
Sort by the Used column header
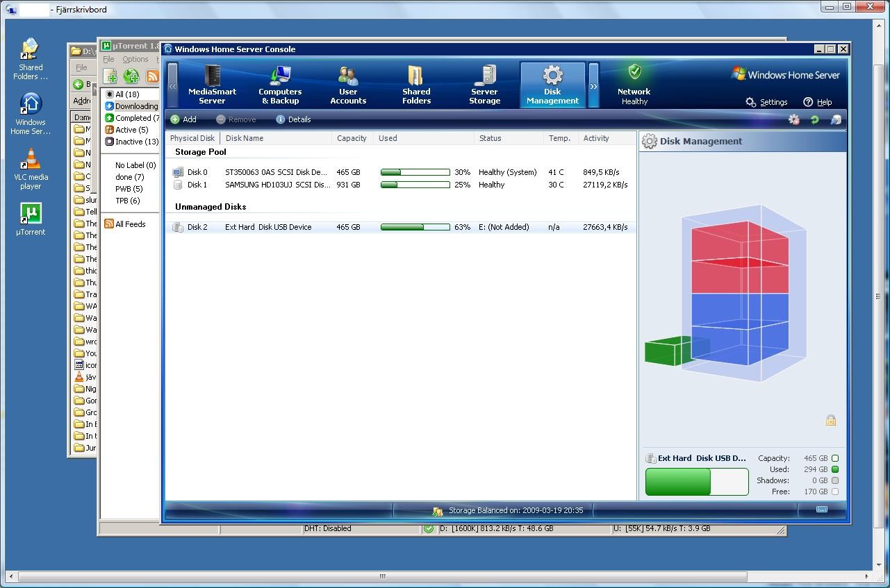(424, 138)
